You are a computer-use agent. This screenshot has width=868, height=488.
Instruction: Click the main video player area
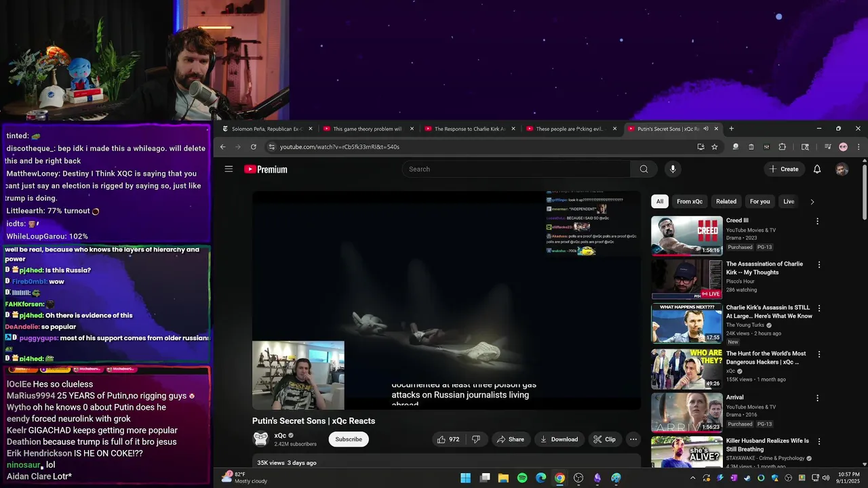446,300
